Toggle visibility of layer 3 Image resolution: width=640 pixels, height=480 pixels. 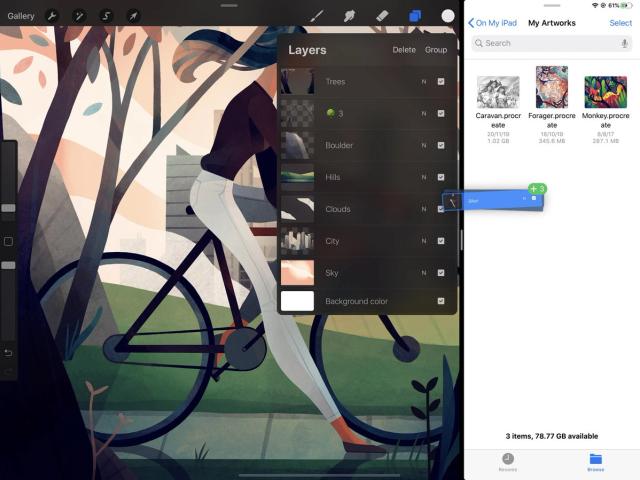point(441,113)
